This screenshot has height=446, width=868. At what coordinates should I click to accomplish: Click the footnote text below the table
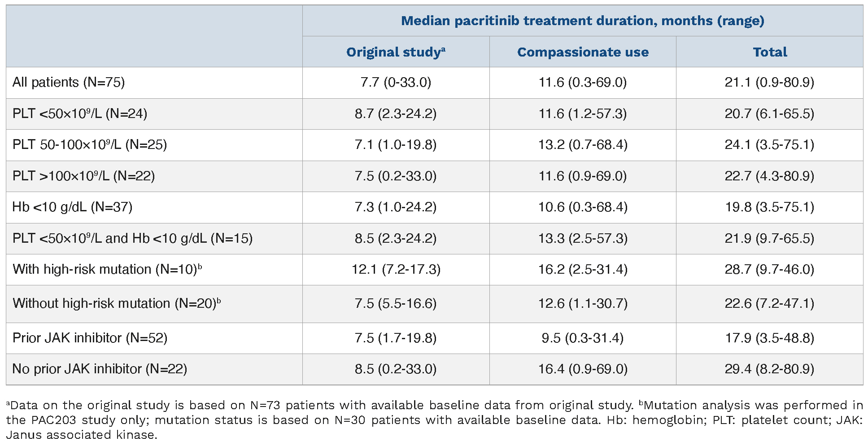click(434, 420)
